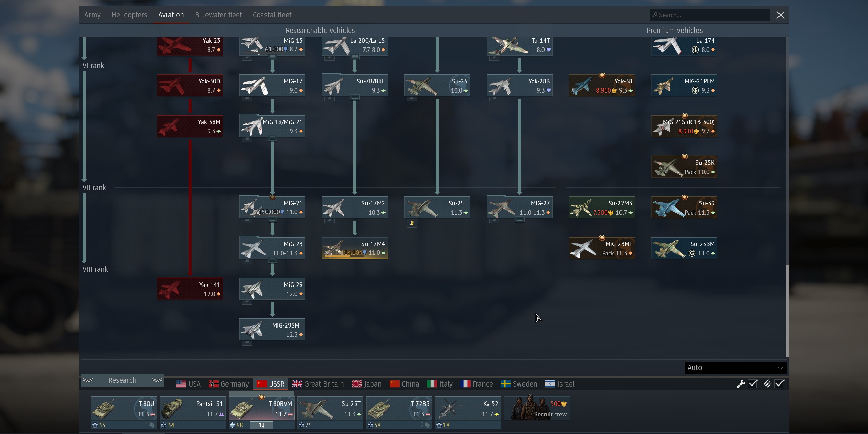Click the wrench auto-repair icon
The height and width of the screenshot is (434, 868).
(741, 384)
